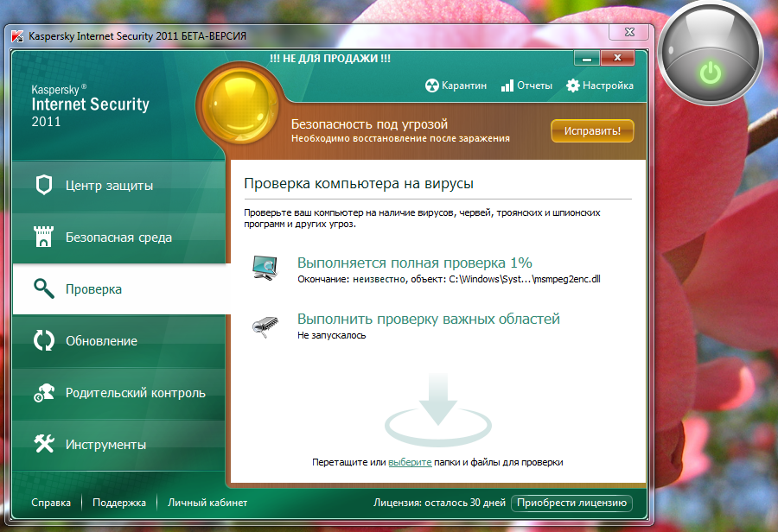Click the yellow security status orb
This screenshot has height=532, width=778.
(240, 104)
